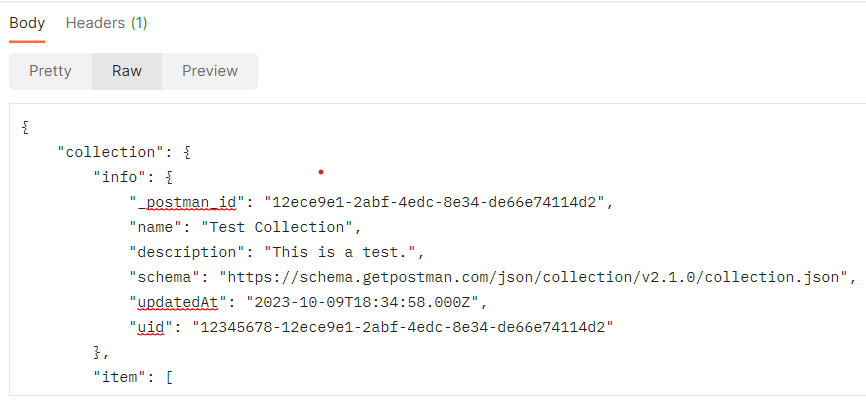Click the _postman_id value string
This screenshot has width=866, height=402.
(432, 203)
